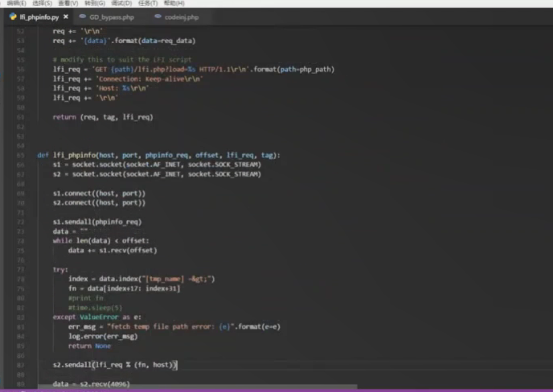Click the '#print fn' comment

[x=85, y=298]
